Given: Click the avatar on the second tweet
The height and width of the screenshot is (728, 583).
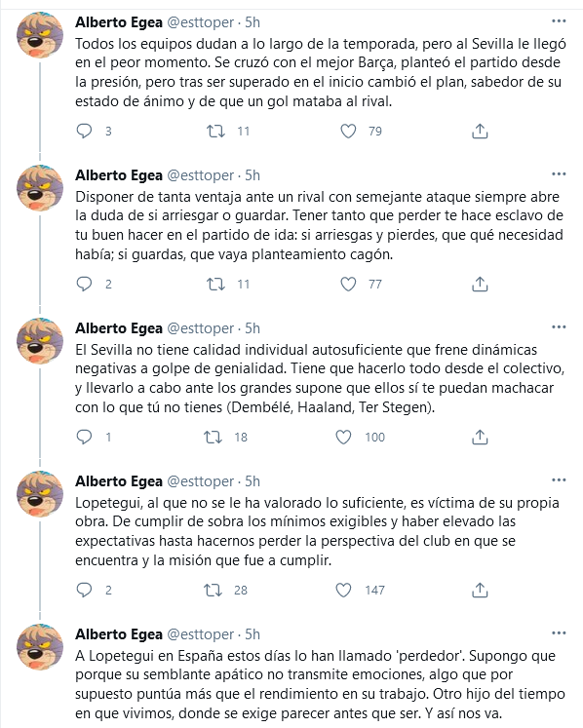Looking at the screenshot, I should pos(40,188).
